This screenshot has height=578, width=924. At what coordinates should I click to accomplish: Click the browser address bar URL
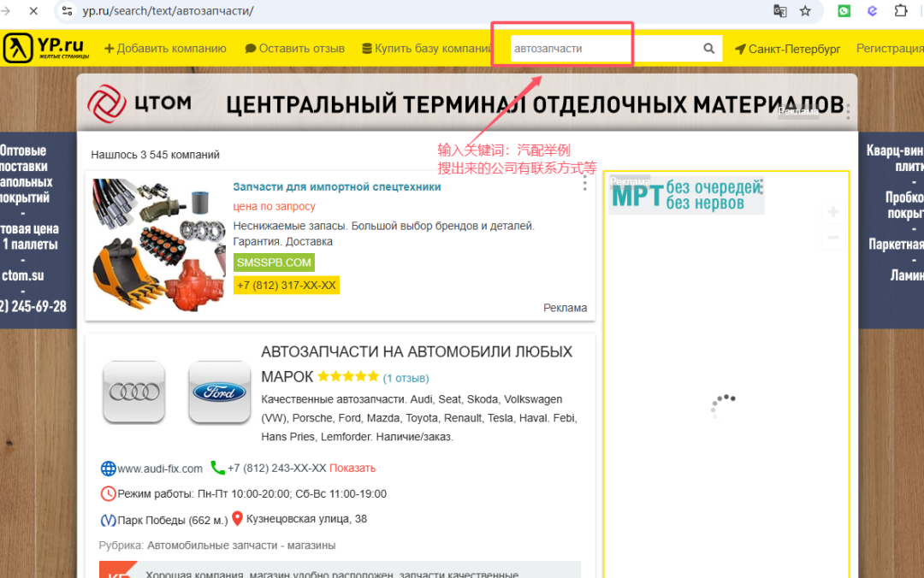[168, 10]
